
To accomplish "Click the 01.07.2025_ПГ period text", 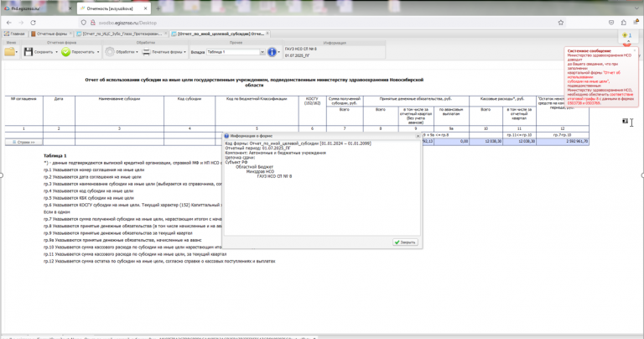I will pos(298,55).
